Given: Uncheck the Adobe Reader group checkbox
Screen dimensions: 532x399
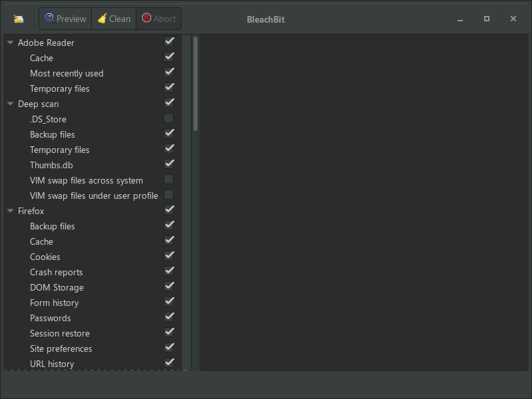Looking at the screenshot, I should pos(169,42).
